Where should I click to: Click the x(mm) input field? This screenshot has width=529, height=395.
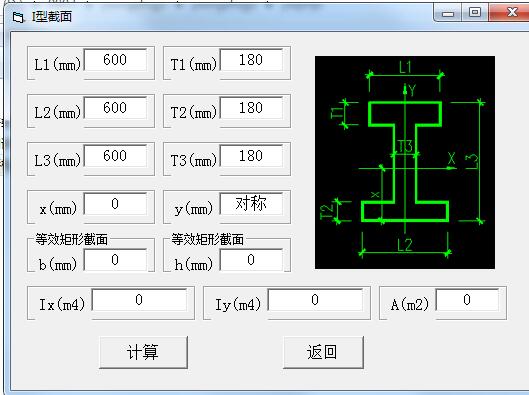(115, 204)
